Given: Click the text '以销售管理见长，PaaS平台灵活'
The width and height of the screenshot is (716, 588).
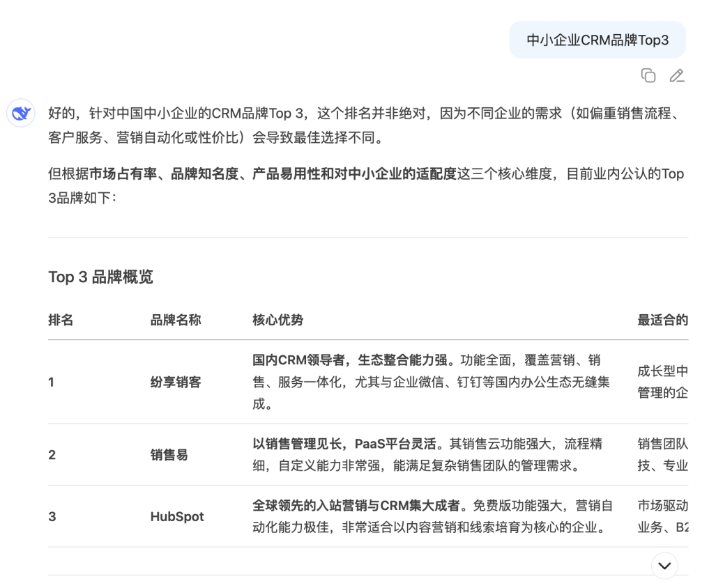Looking at the screenshot, I should pyautogui.click(x=344, y=443).
